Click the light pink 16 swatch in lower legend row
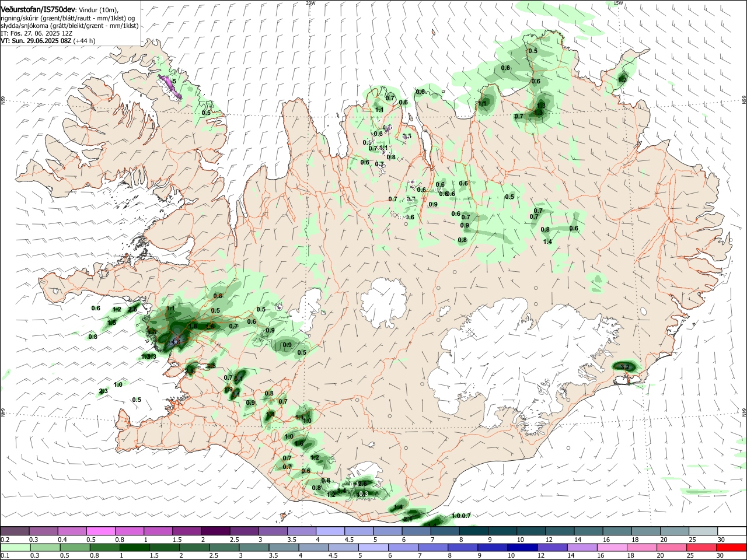The height and width of the screenshot is (560, 747). [x=612, y=547]
